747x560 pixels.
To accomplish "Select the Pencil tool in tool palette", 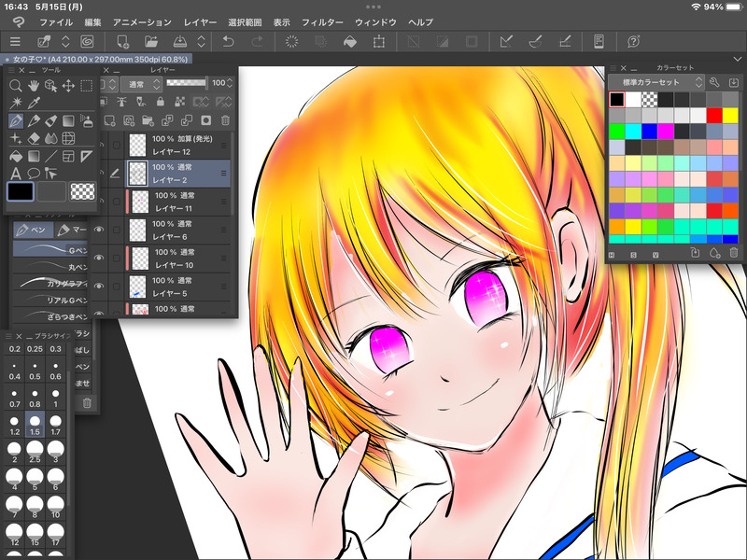I will (34, 121).
